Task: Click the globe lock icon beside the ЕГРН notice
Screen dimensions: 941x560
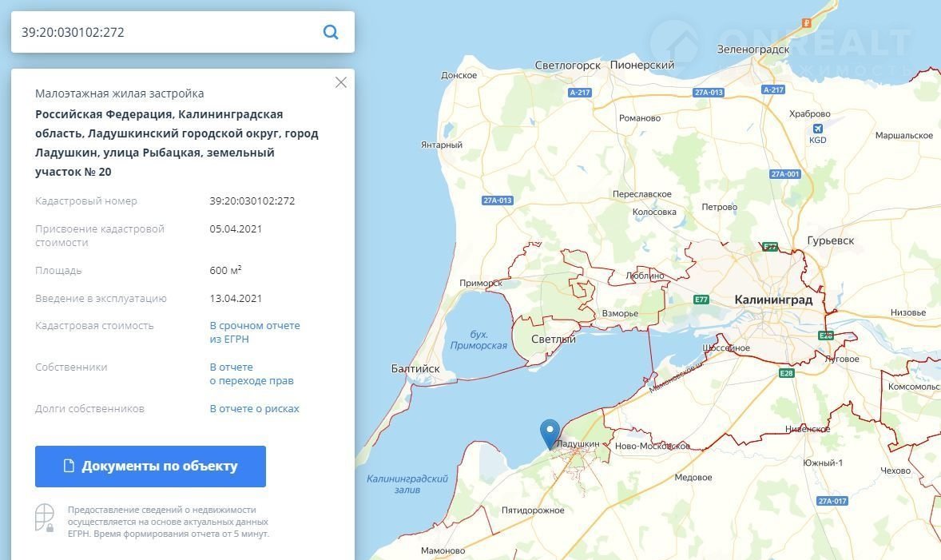Action: point(45,518)
